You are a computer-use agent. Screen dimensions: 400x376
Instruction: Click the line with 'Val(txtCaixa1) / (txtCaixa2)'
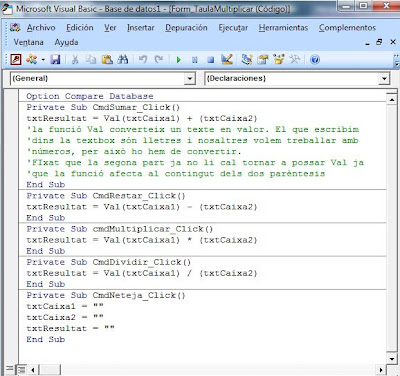(142, 273)
